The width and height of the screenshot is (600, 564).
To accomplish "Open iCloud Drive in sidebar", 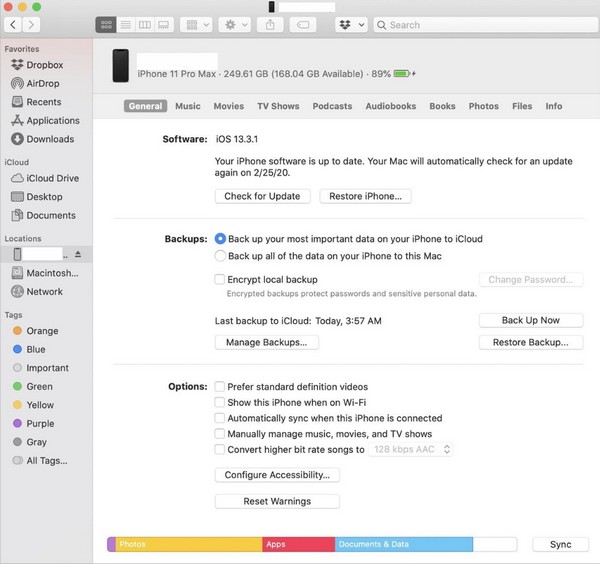I will point(45,178).
